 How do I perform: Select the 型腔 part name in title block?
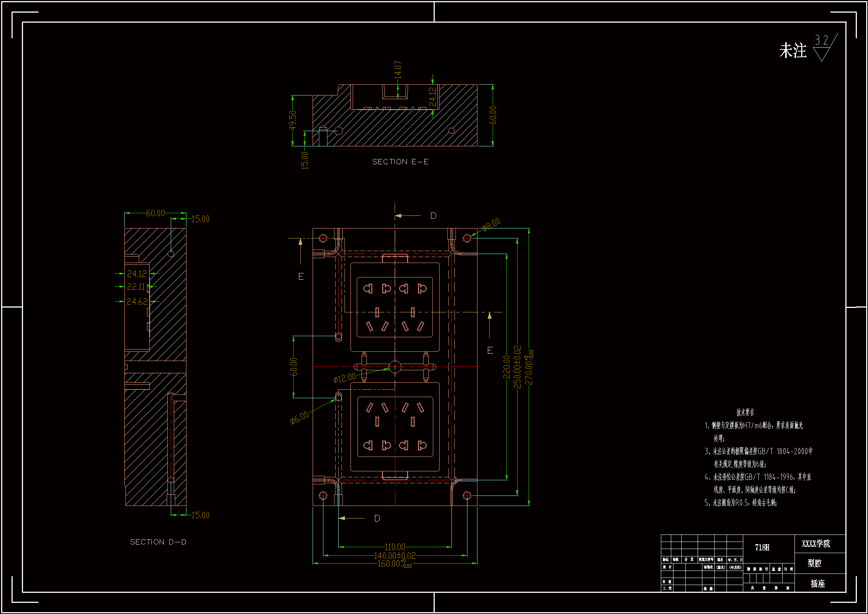click(x=814, y=563)
